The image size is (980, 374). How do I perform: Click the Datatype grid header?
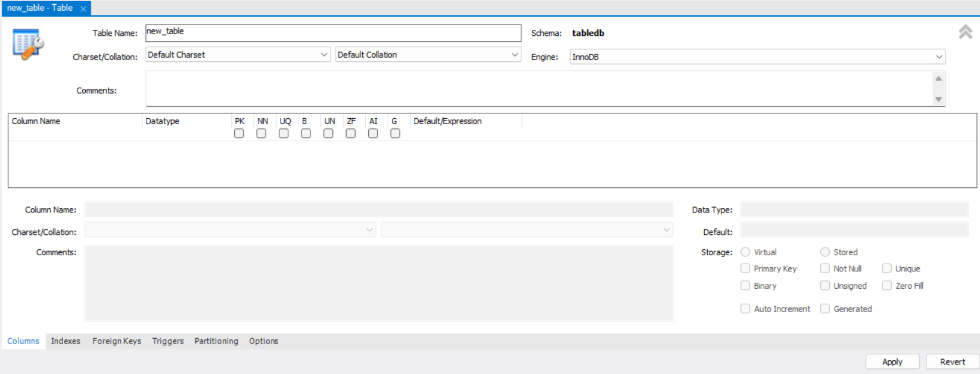pyautogui.click(x=186, y=121)
